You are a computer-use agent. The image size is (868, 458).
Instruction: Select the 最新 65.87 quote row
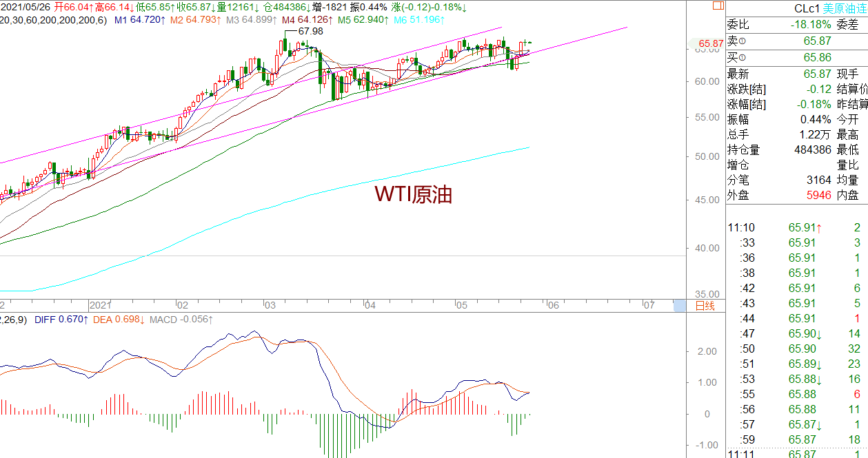coord(797,74)
